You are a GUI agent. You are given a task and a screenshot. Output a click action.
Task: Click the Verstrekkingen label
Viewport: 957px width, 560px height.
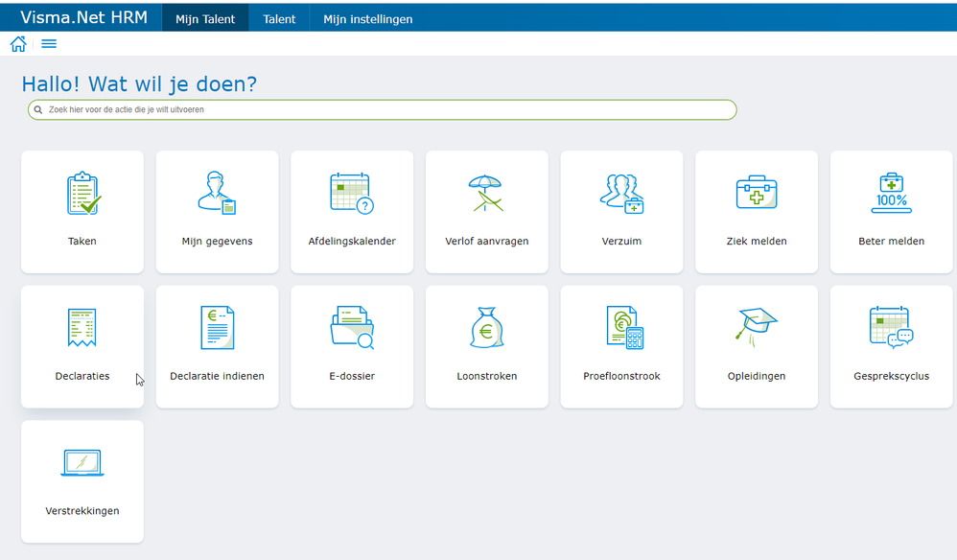[82, 511]
